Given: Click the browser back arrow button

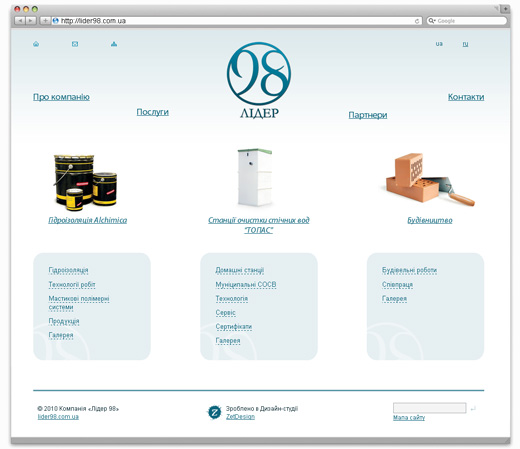Looking at the screenshot, I should click(20, 21).
